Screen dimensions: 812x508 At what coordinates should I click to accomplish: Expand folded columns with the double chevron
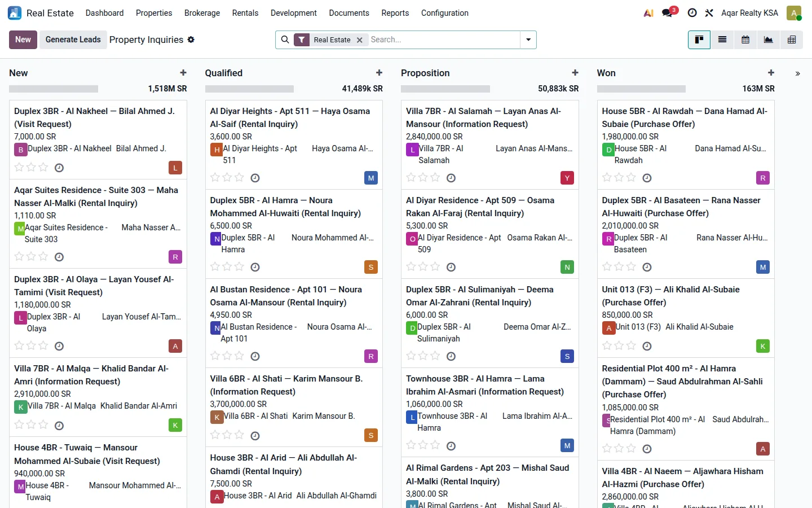coord(798,73)
